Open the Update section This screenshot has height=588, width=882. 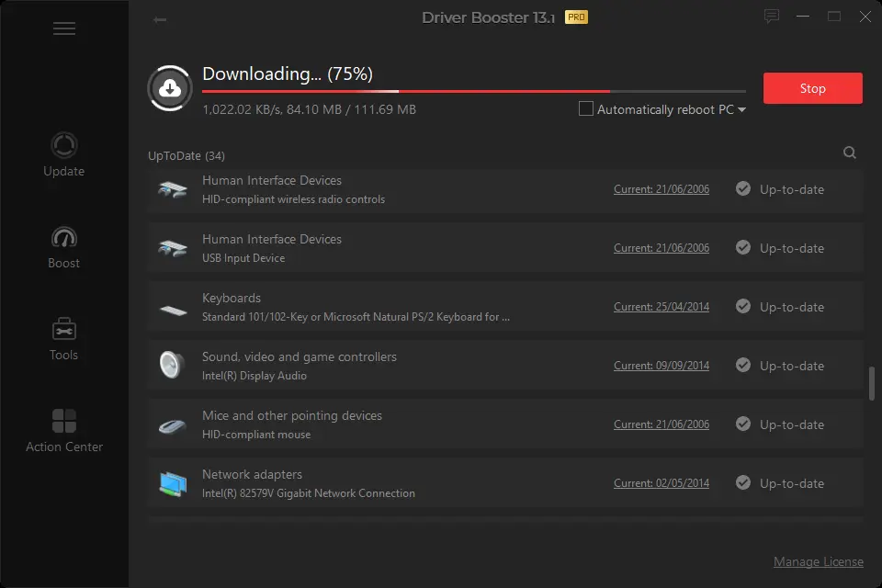(63, 154)
